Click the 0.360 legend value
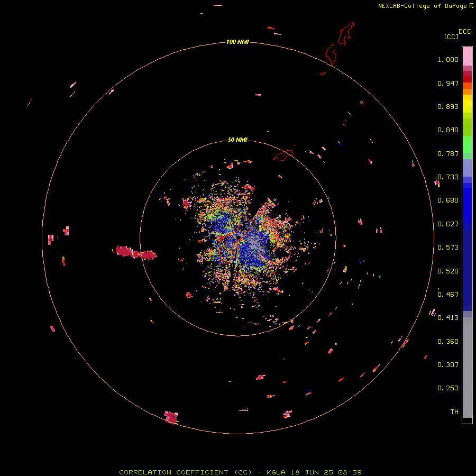 (448, 342)
